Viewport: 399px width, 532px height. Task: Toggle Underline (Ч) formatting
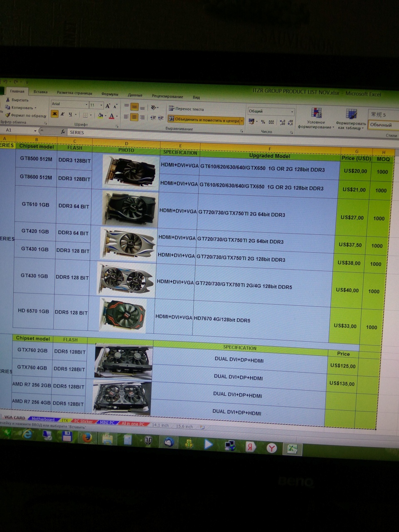point(70,114)
